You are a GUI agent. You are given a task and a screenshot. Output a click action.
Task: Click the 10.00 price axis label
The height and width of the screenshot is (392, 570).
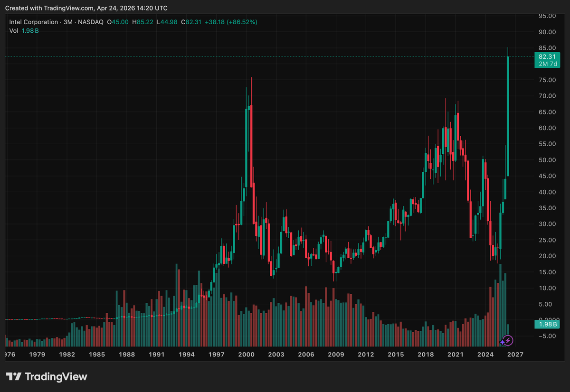(547, 288)
